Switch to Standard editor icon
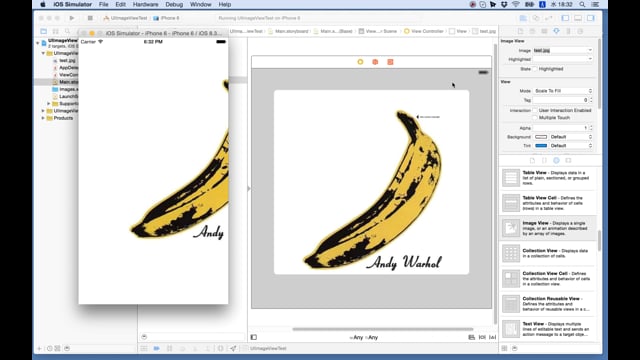 tap(523, 18)
